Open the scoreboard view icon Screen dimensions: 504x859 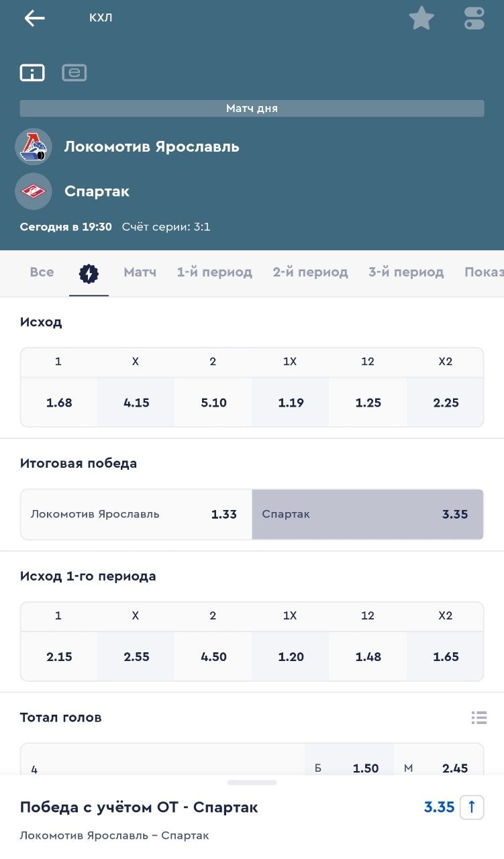(32, 72)
